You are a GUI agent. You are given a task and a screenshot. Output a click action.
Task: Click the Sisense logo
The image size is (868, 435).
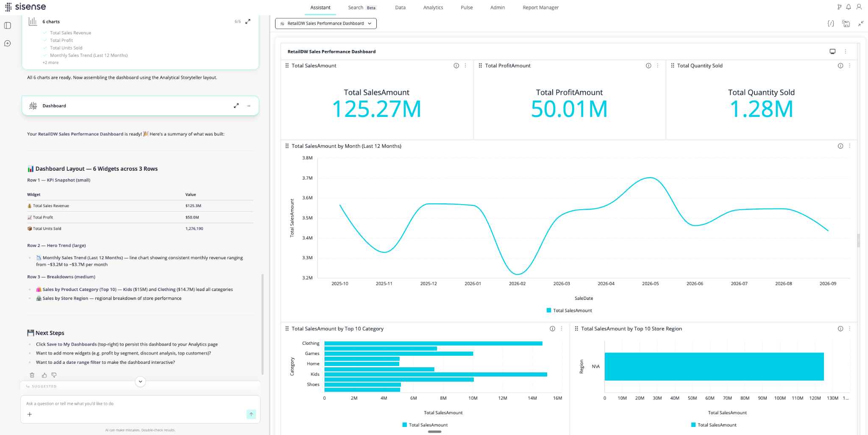pos(25,7)
